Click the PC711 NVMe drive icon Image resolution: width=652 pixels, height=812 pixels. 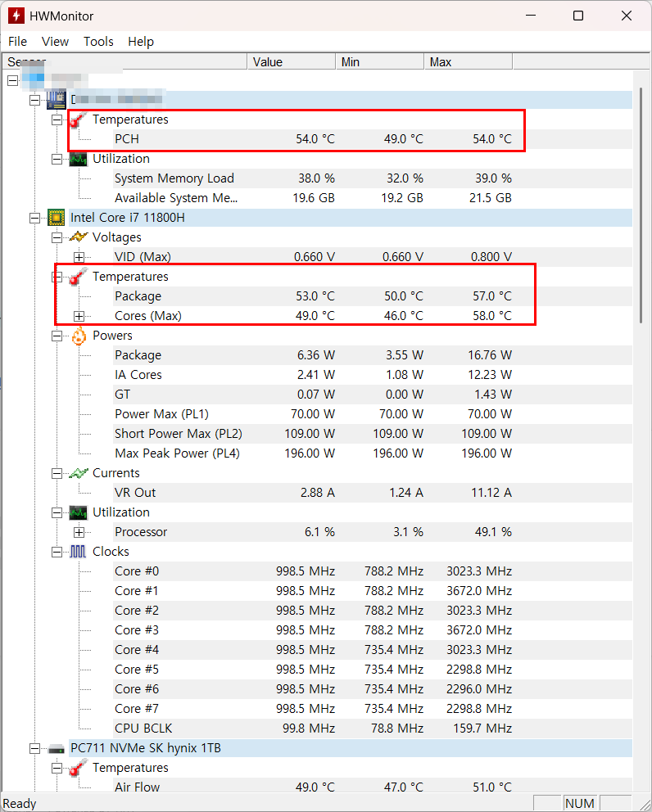[x=56, y=749]
